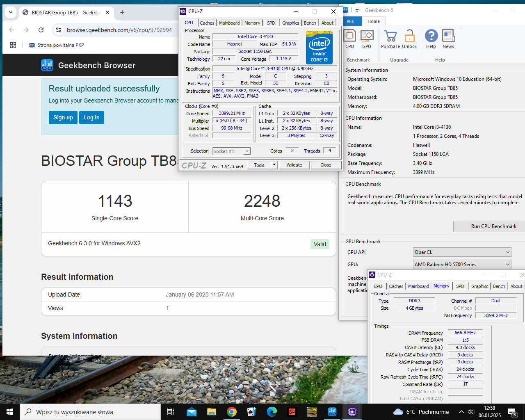Click the Chrome address bar URL
The height and width of the screenshot is (420, 525).
coord(119,30)
